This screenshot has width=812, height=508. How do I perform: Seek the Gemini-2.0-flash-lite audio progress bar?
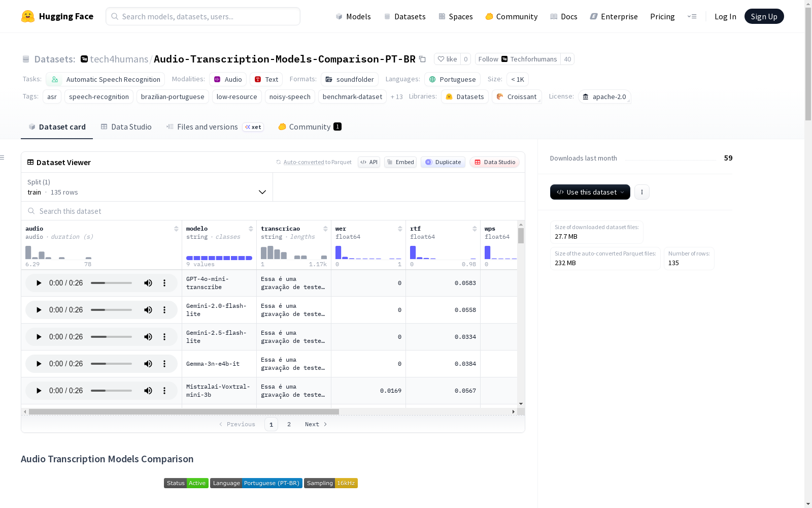111,310
